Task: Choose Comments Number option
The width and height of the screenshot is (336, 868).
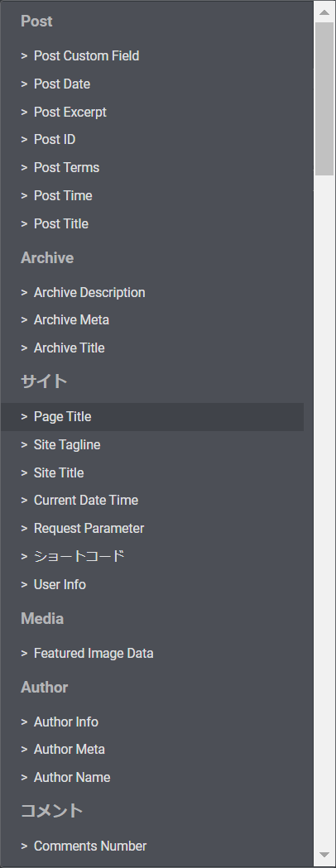Action: [x=152, y=846]
